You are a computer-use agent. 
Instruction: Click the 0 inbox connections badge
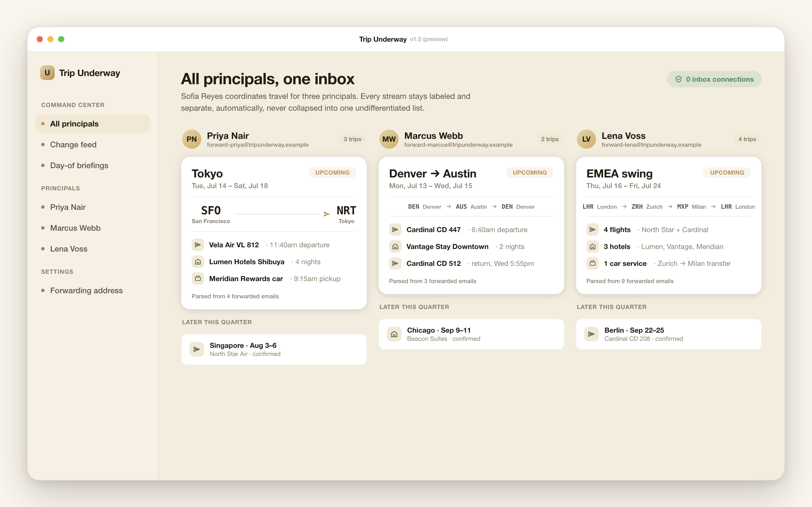coord(714,79)
